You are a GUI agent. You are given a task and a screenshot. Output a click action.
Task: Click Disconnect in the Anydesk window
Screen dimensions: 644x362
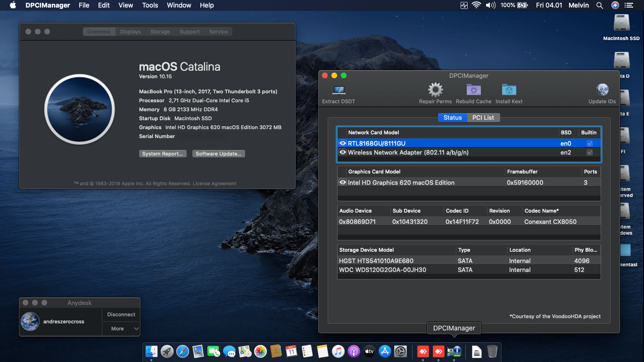[121, 314]
